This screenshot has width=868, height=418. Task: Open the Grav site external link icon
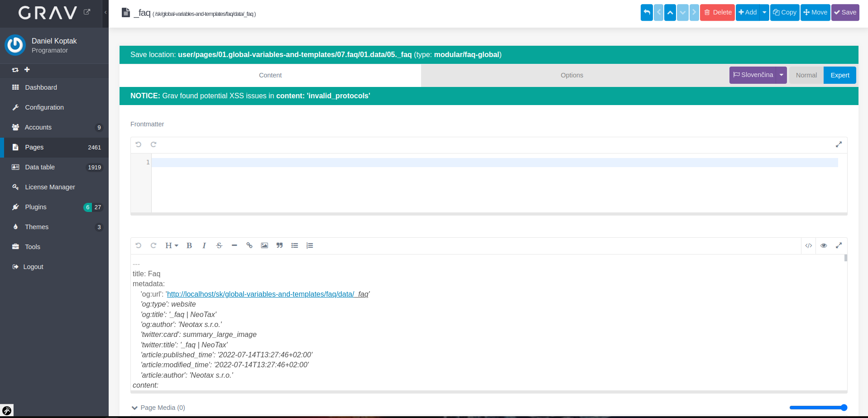87,12
